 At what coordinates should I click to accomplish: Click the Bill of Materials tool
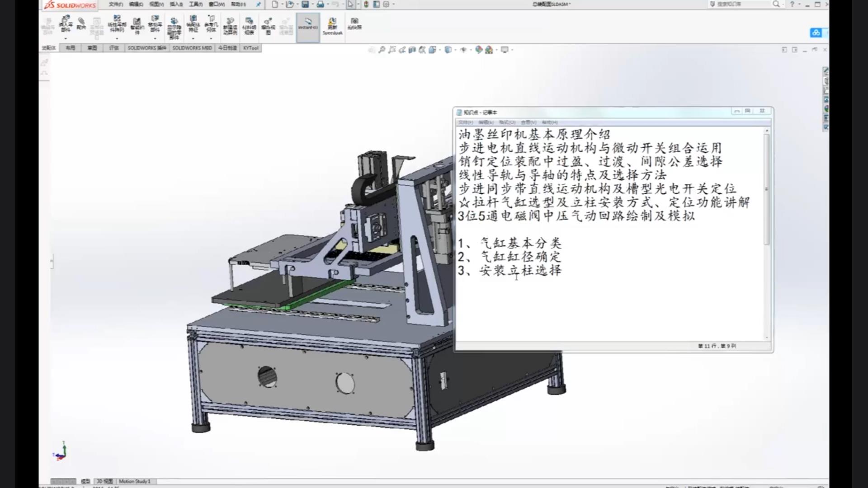(x=249, y=25)
